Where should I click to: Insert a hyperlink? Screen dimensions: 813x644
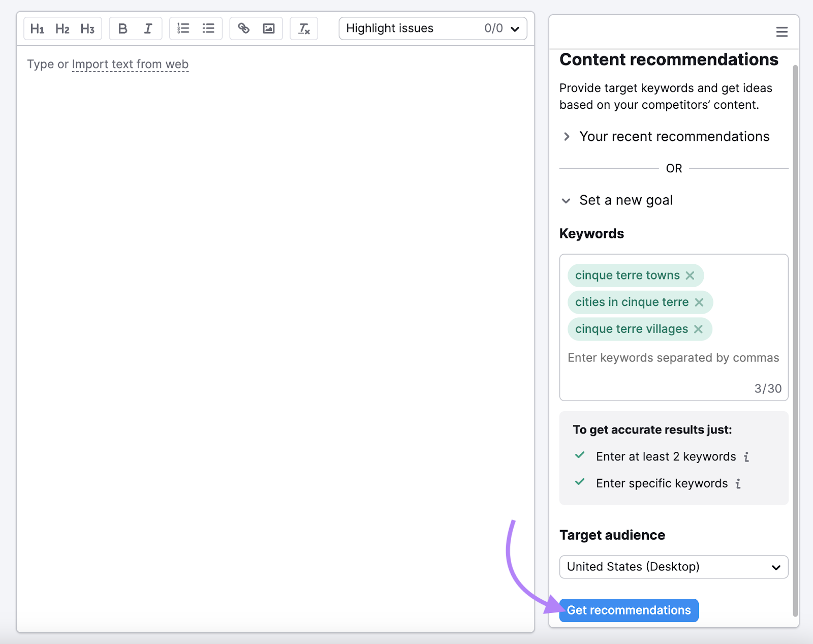click(x=243, y=28)
